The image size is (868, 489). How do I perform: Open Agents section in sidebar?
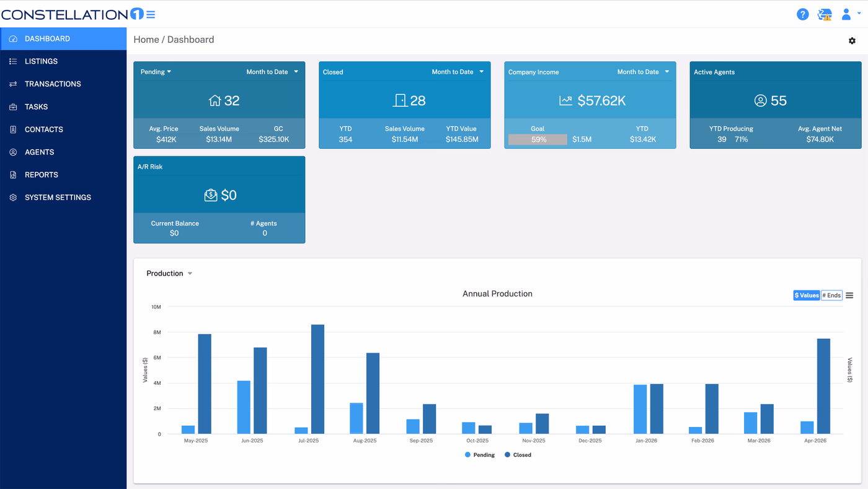tap(63, 152)
